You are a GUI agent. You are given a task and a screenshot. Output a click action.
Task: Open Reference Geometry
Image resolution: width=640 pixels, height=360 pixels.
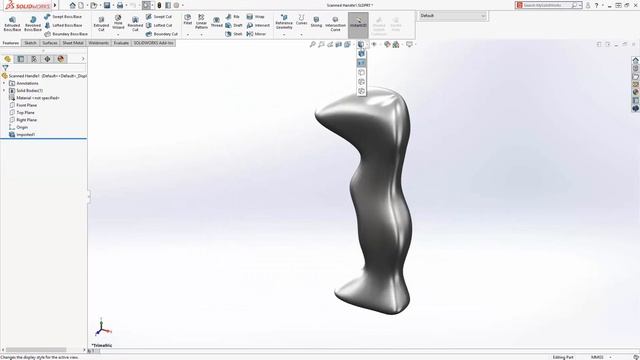coord(284,22)
